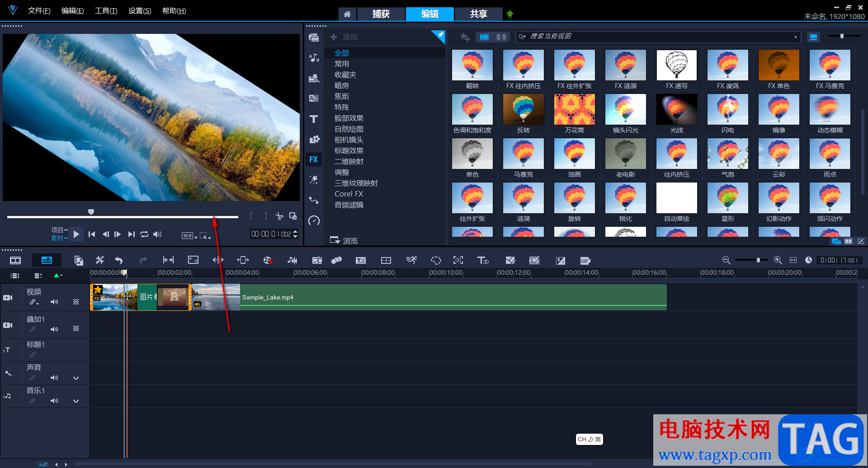
Task: Show video filters toggle in library
Action: tap(484, 37)
